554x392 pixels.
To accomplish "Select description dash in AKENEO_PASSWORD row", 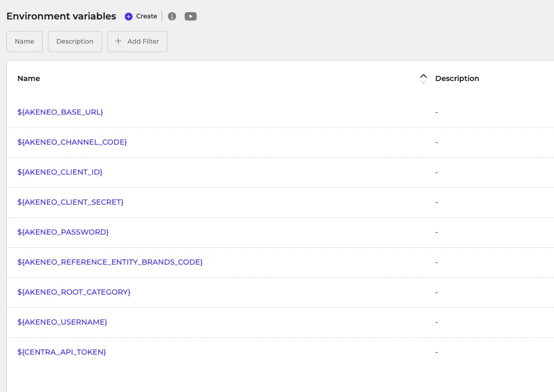I will tap(437, 233).
